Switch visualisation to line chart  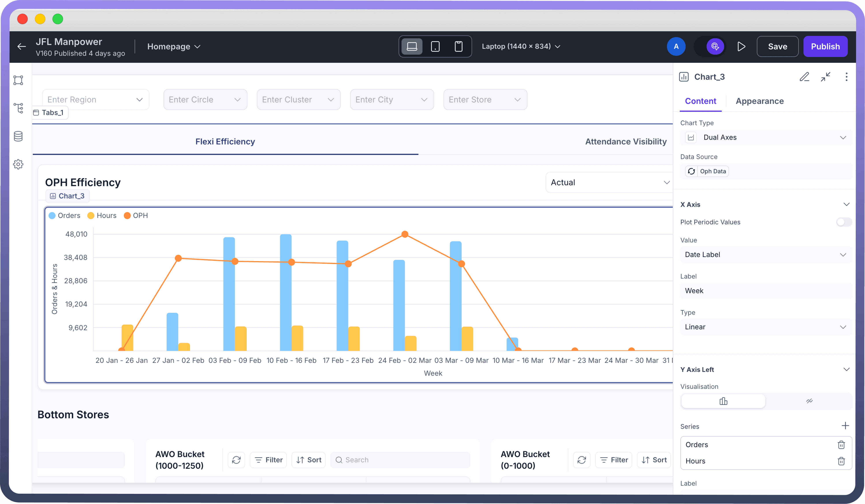(x=809, y=401)
